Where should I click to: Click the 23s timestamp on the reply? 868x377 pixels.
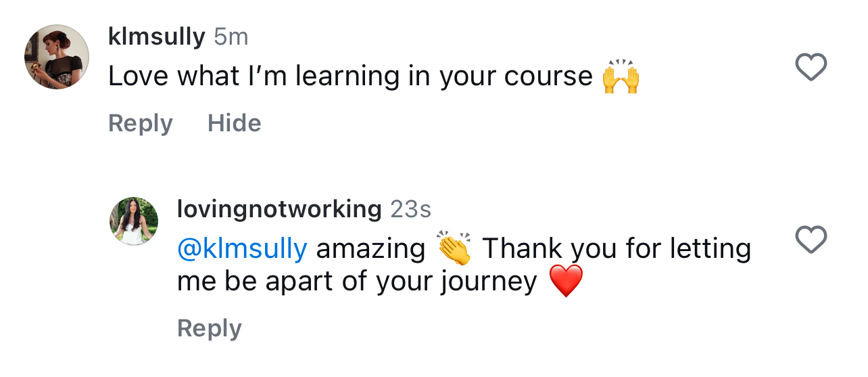click(411, 209)
